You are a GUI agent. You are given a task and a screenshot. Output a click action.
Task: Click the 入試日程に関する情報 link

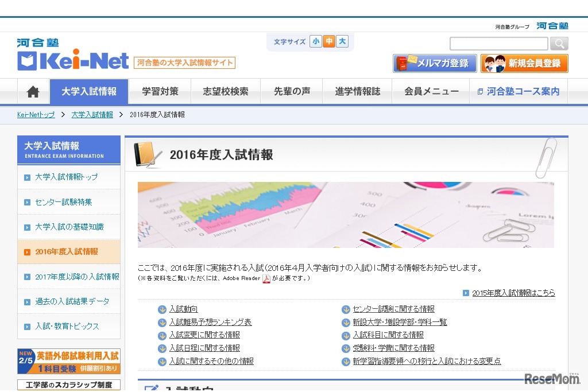point(204,348)
